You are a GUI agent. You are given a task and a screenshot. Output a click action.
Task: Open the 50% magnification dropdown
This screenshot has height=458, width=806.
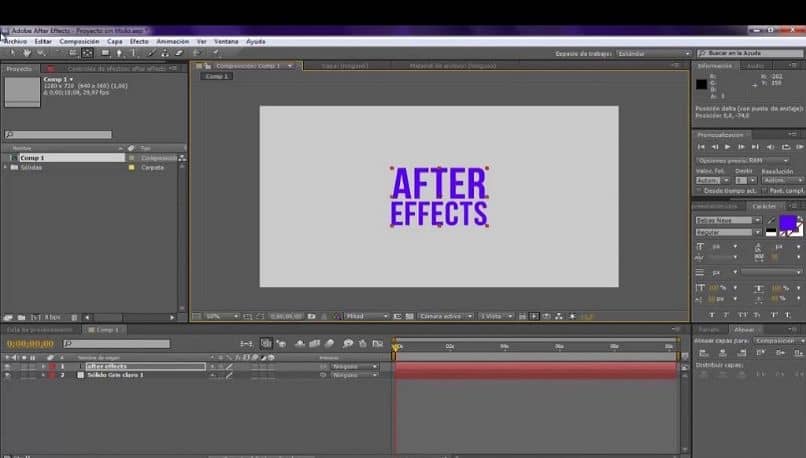pos(222,316)
